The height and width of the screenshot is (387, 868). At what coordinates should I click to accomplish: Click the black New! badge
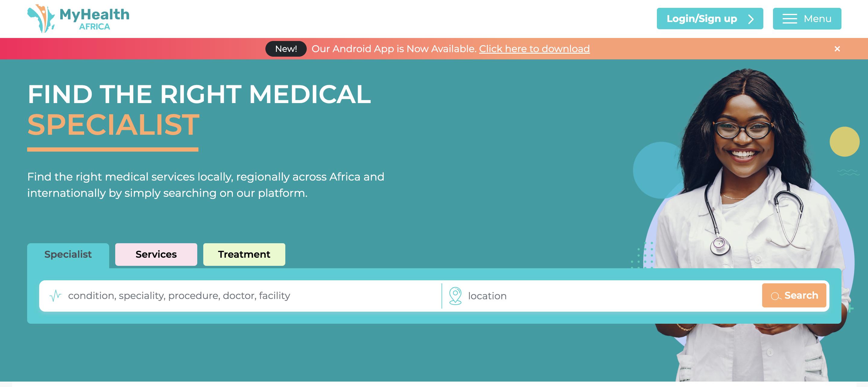tap(286, 49)
